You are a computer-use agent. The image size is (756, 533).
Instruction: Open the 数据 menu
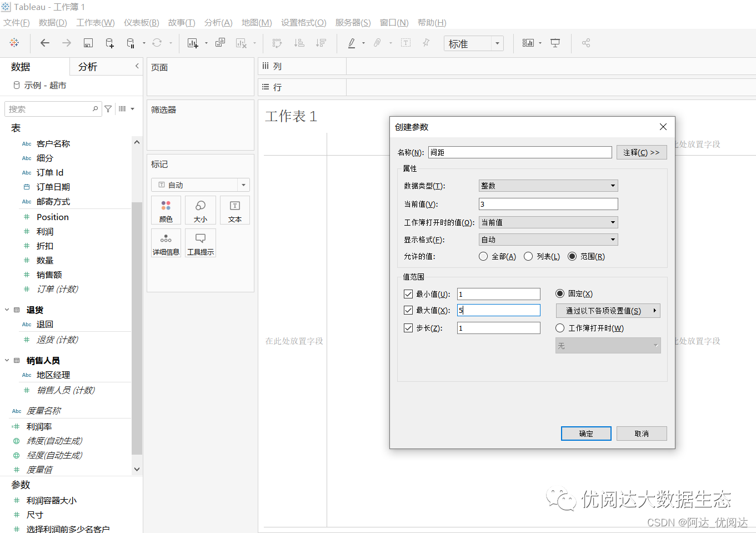tap(53, 22)
